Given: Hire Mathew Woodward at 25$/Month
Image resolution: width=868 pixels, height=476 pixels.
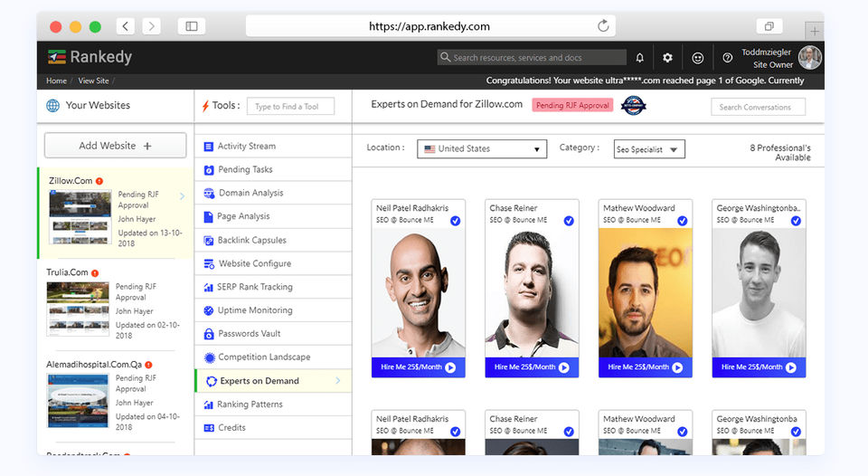Looking at the screenshot, I should (x=645, y=367).
